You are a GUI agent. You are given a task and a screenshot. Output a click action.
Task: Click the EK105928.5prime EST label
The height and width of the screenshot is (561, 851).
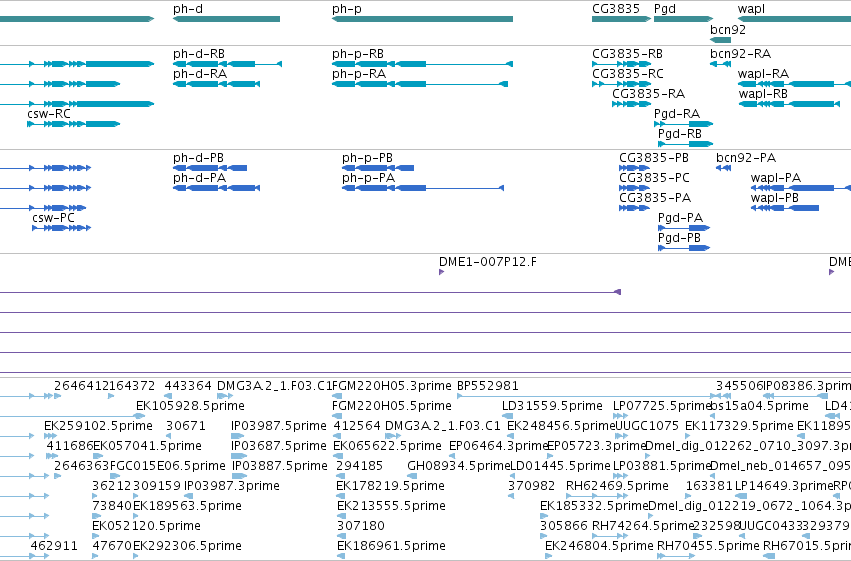click(190, 406)
